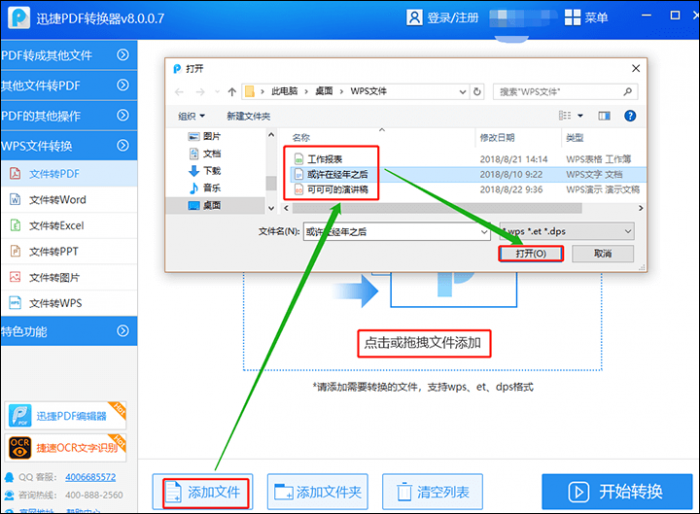Click the 文件转图片 icon

click(x=15, y=277)
